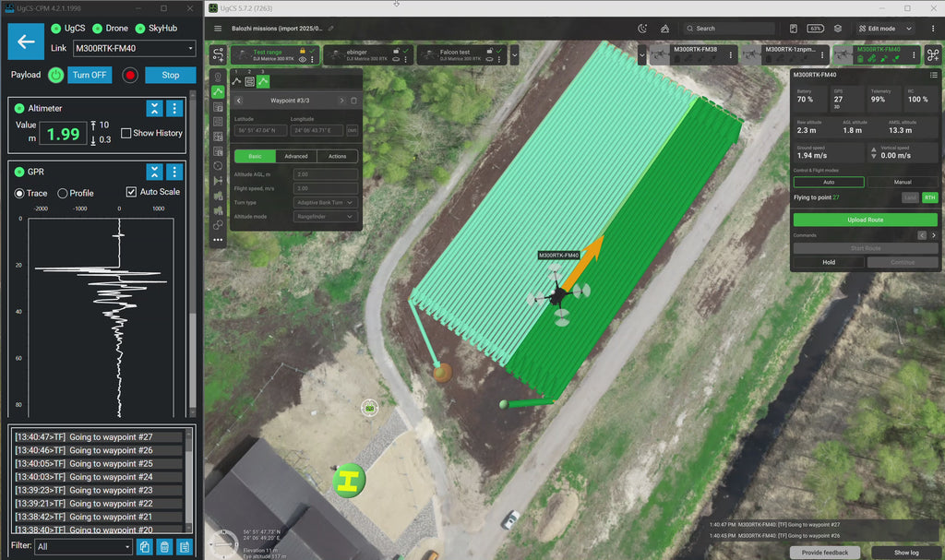Click the clear log trash icon
This screenshot has height=560, width=945.
click(x=164, y=547)
